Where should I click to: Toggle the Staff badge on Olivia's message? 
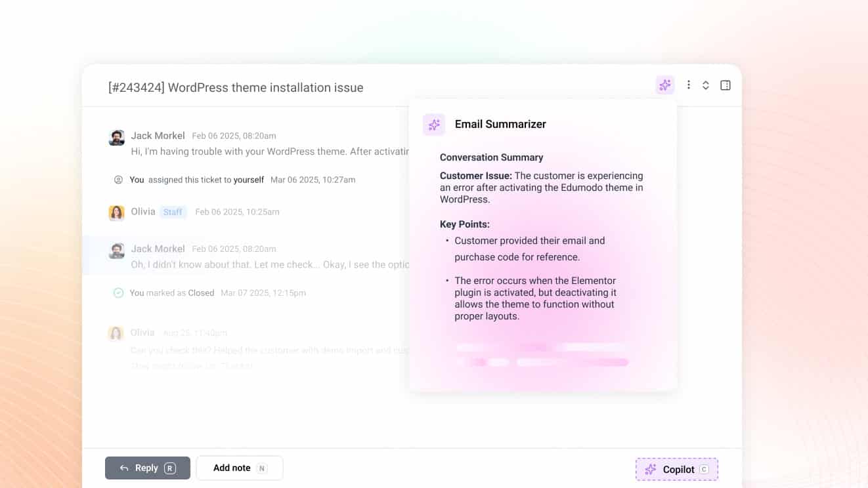173,212
